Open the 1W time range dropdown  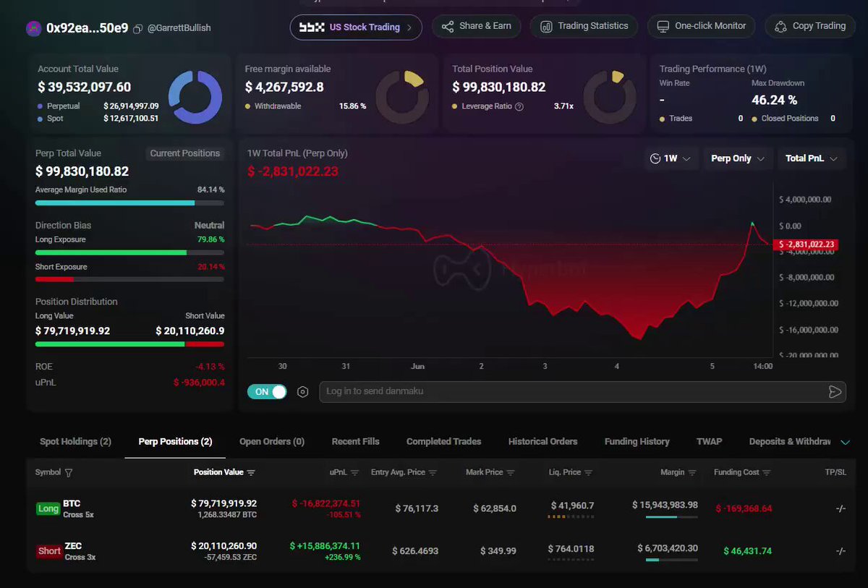(x=671, y=158)
